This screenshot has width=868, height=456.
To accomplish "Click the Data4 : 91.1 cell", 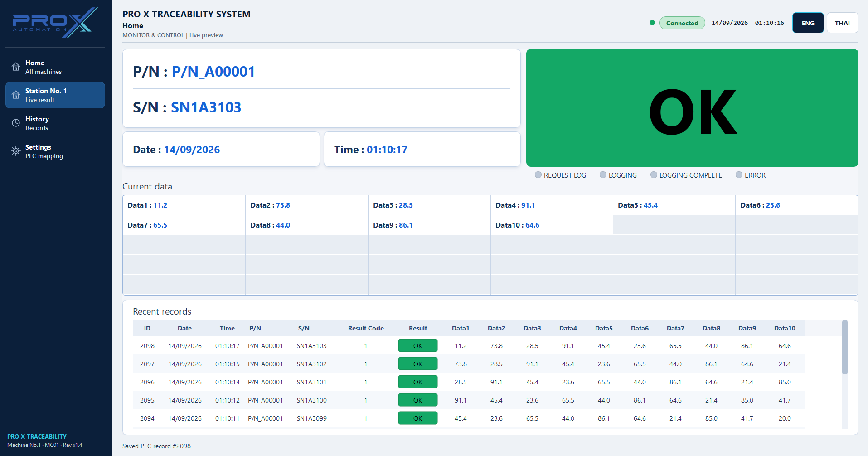I will (x=552, y=205).
